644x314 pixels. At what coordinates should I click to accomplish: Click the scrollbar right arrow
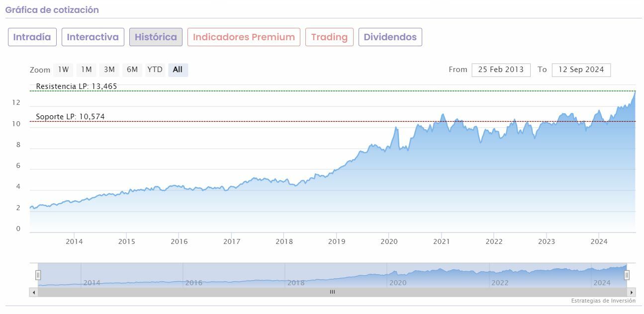[x=632, y=292]
